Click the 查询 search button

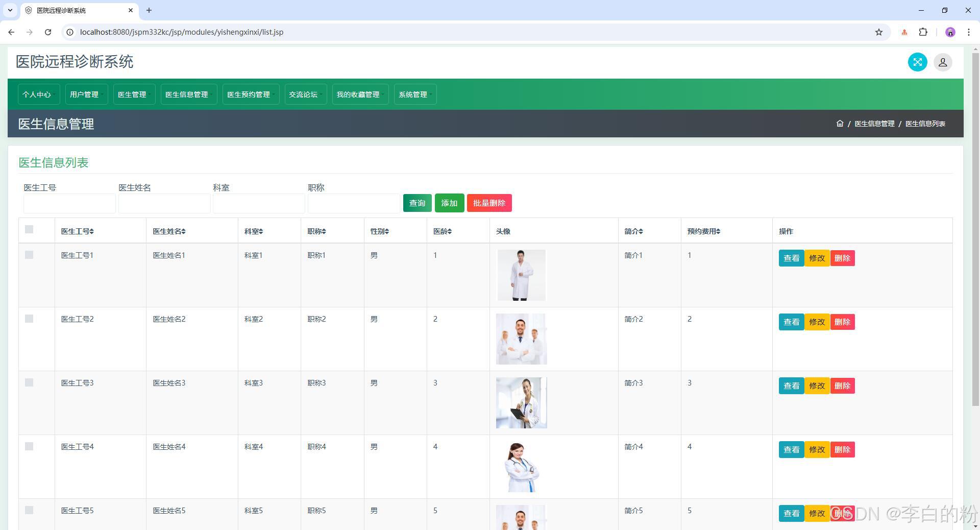(417, 203)
